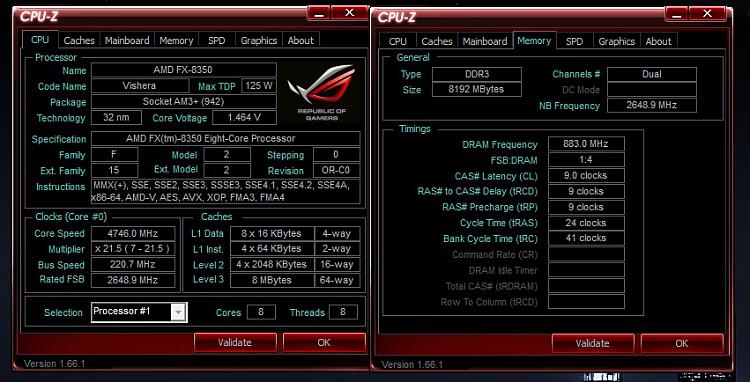Click the FSB:DRAM ratio 1:4

(586, 160)
